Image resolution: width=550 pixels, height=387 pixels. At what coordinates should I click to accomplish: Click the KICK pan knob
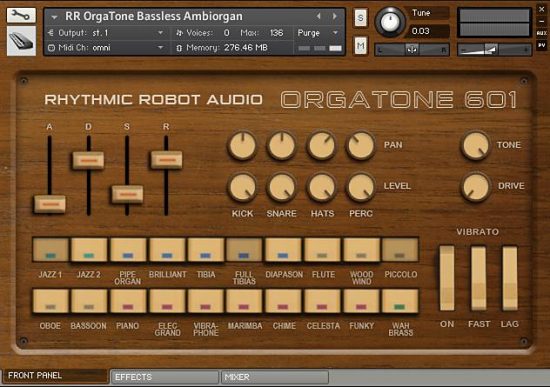click(242, 145)
